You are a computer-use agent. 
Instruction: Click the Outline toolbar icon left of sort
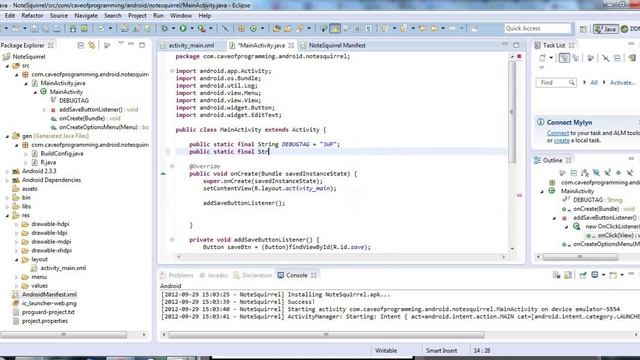coord(573,173)
